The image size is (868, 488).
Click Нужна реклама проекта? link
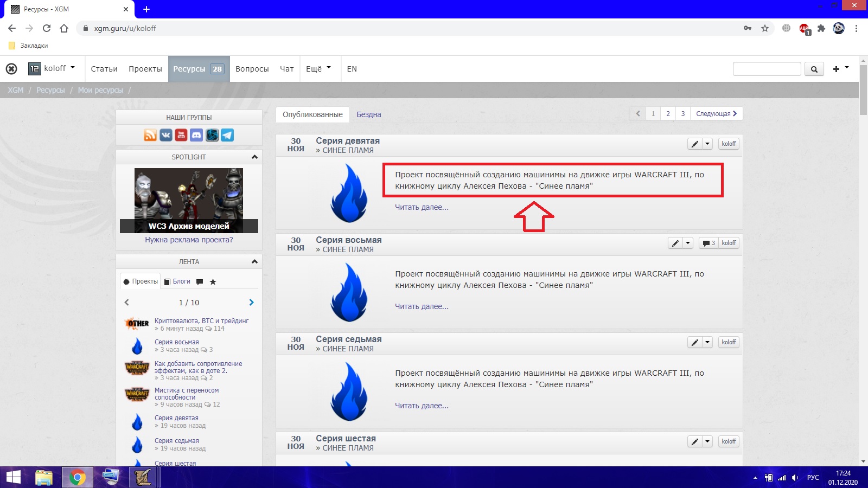(189, 240)
